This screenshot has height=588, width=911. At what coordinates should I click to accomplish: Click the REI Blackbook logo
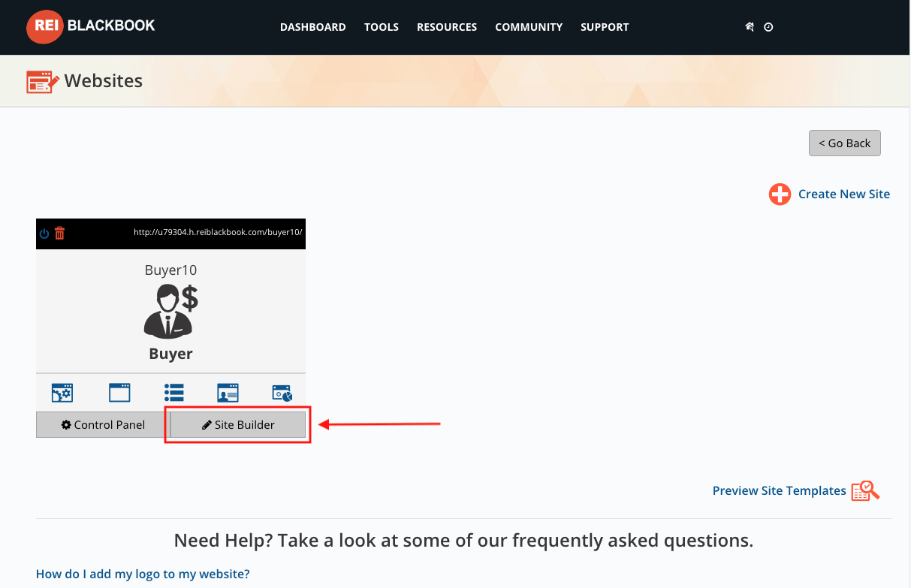coord(91,26)
